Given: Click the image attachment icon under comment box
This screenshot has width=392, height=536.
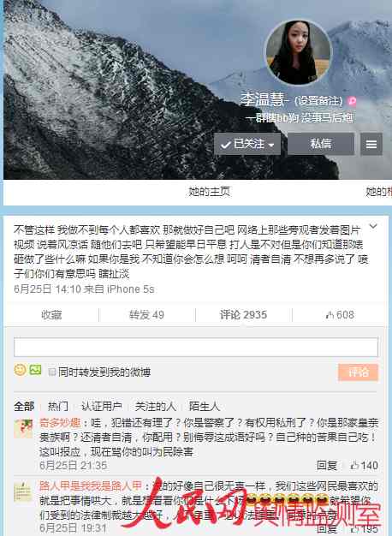Looking at the screenshot, I should tap(36, 370).
